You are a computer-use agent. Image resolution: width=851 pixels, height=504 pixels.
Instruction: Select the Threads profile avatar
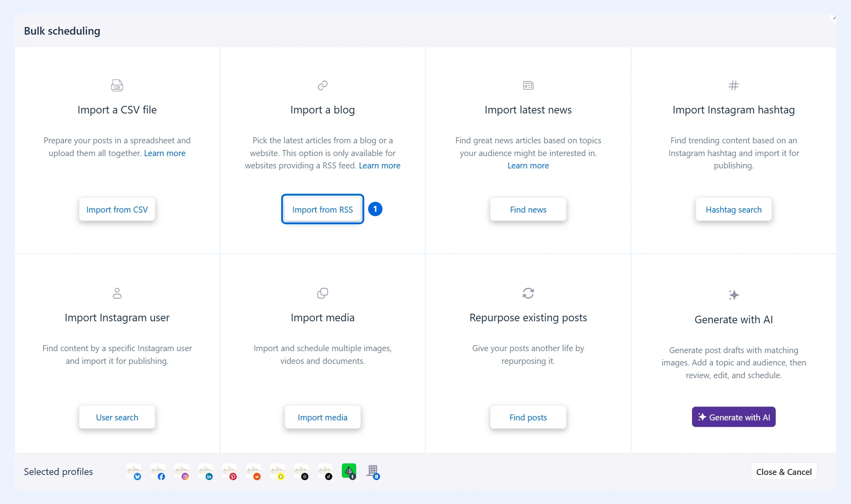pyautogui.click(x=301, y=471)
